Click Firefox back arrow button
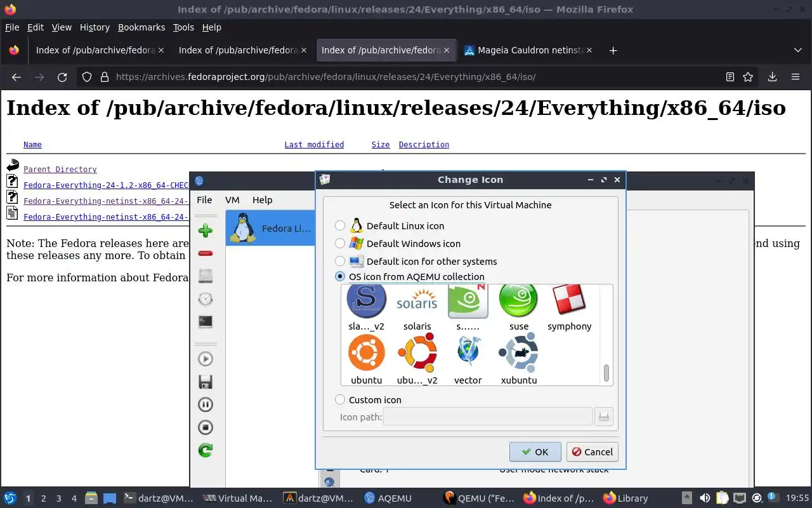The image size is (812, 508). (x=16, y=77)
